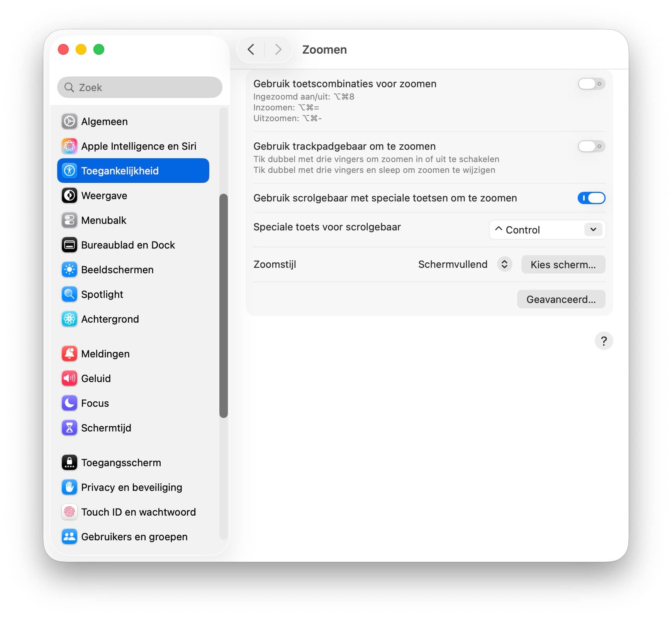Open Algemeen settings via gear icon
Viewport: 672px width, 619px height.
point(70,122)
